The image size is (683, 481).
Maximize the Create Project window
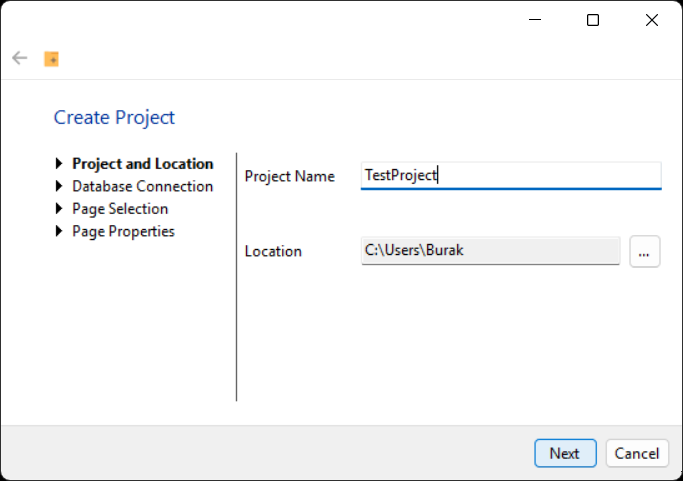(x=593, y=20)
